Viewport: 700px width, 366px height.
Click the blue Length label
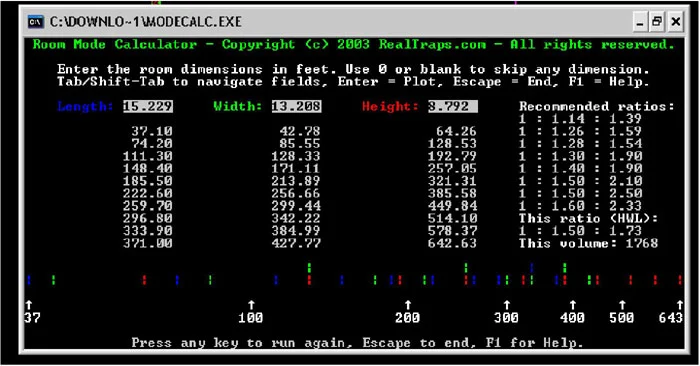click(85, 106)
